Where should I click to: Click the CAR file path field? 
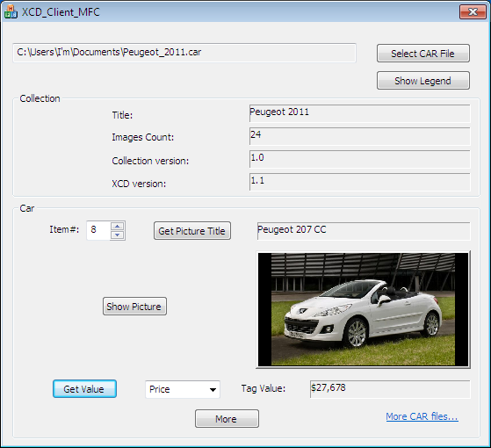[184, 53]
